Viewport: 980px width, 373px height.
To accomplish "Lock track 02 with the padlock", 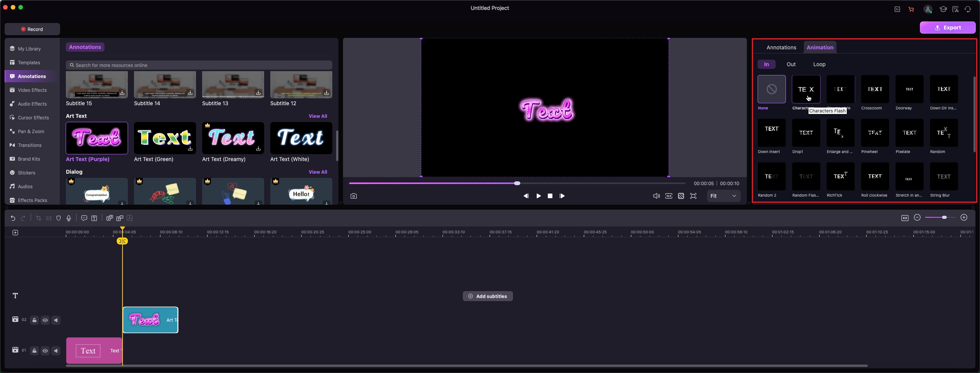I will 34,320.
